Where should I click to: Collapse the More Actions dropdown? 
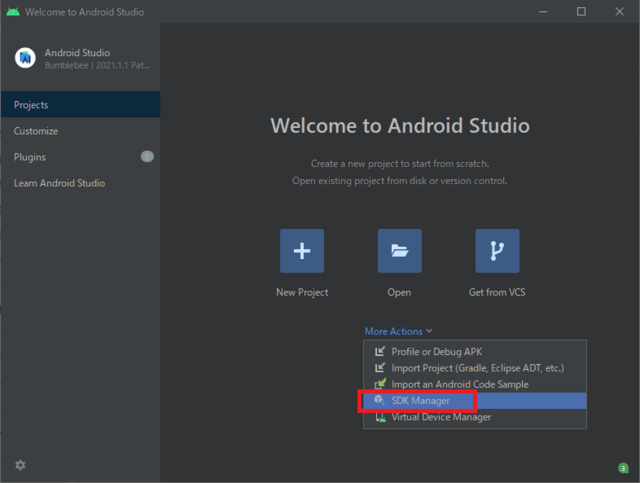coord(398,331)
